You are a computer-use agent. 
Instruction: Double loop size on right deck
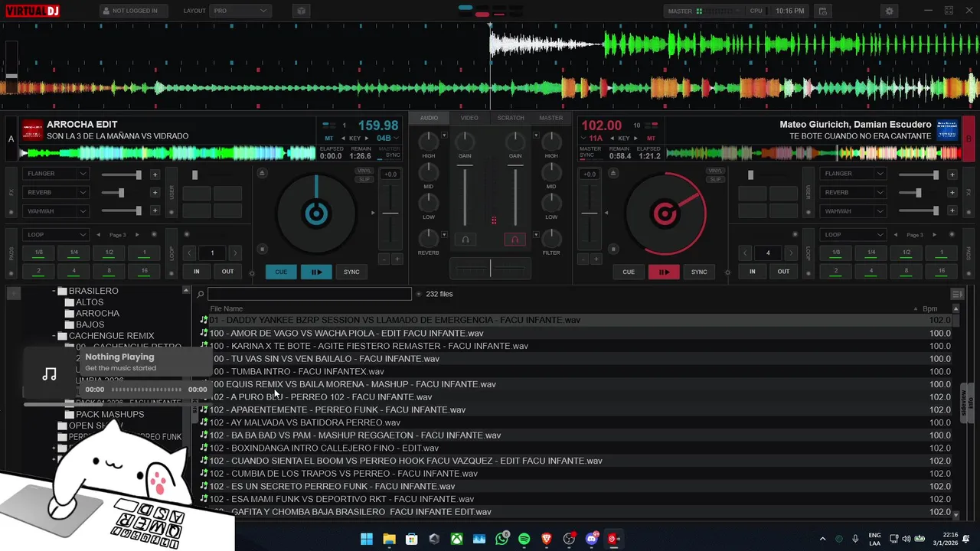pyautogui.click(x=791, y=253)
